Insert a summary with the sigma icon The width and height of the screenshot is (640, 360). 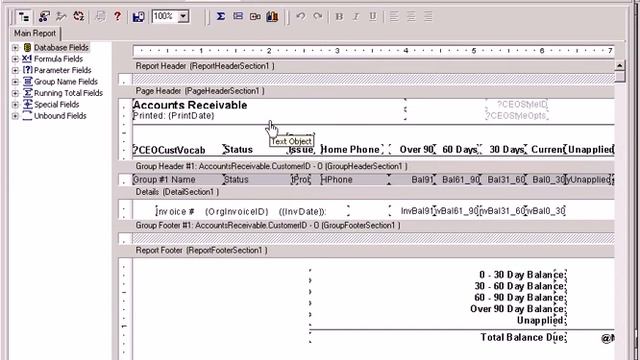pos(221,16)
